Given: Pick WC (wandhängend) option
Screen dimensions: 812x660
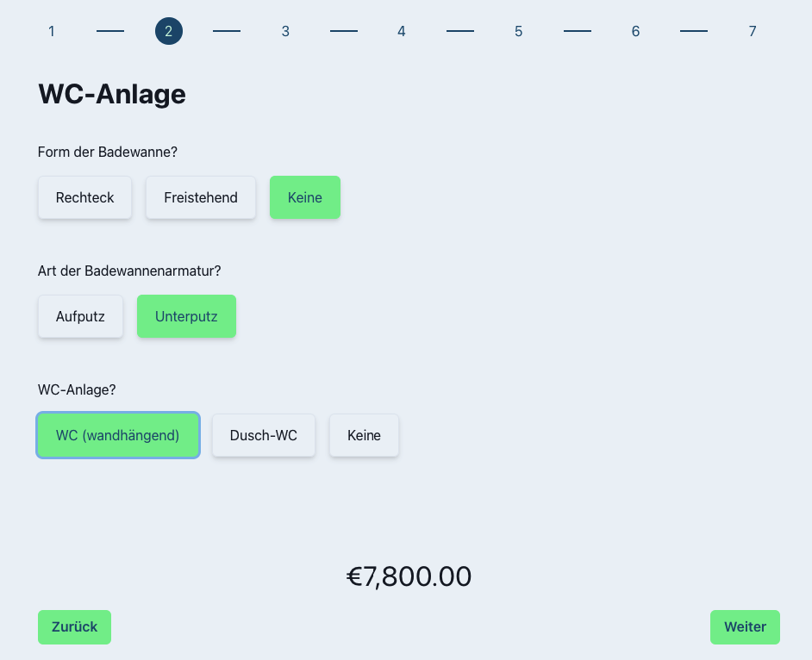Looking at the screenshot, I should tap(118, 435).
